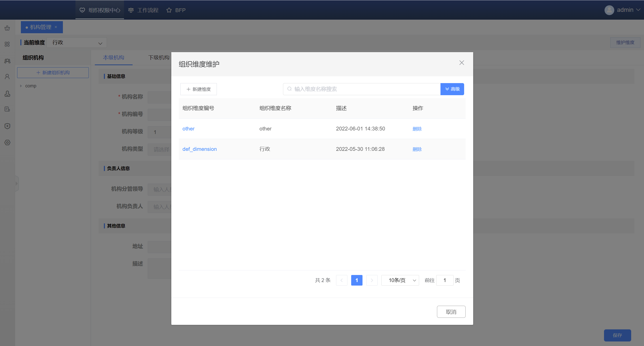Viewport: 644px width, 346px height.
Task: Click the stamp icon in left sidebar
Action: click(7, 94)
